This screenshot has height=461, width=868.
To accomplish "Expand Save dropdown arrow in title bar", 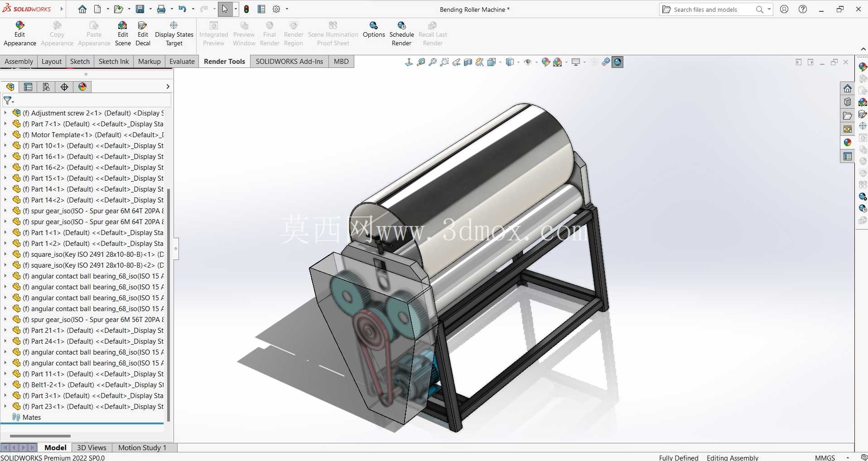I will (x=150, y=9).
